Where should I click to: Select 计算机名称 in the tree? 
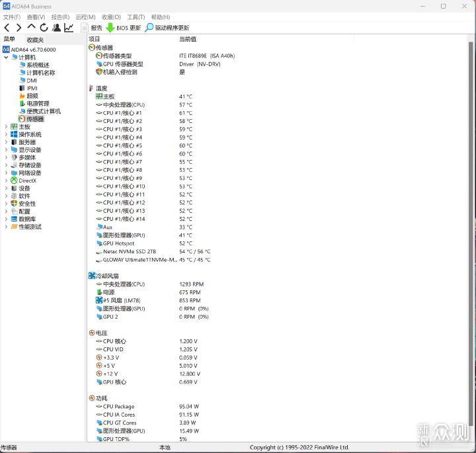(x=37, y=73)
